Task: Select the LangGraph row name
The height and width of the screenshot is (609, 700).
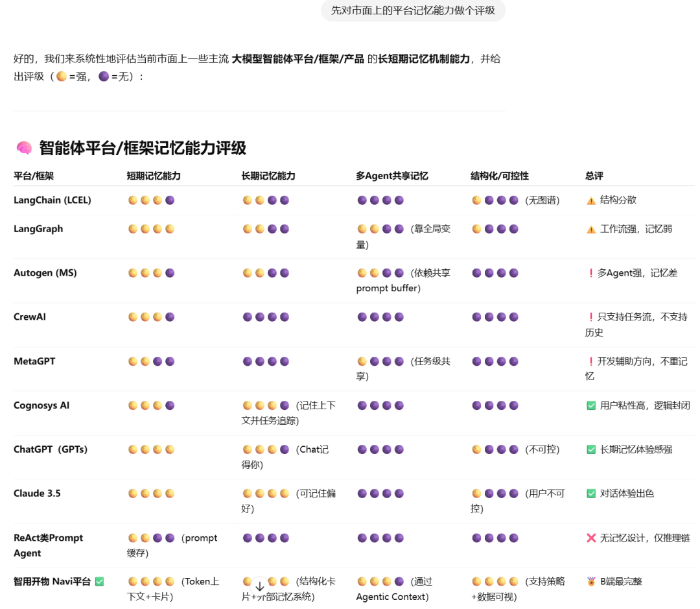Action: pos(38,229)
